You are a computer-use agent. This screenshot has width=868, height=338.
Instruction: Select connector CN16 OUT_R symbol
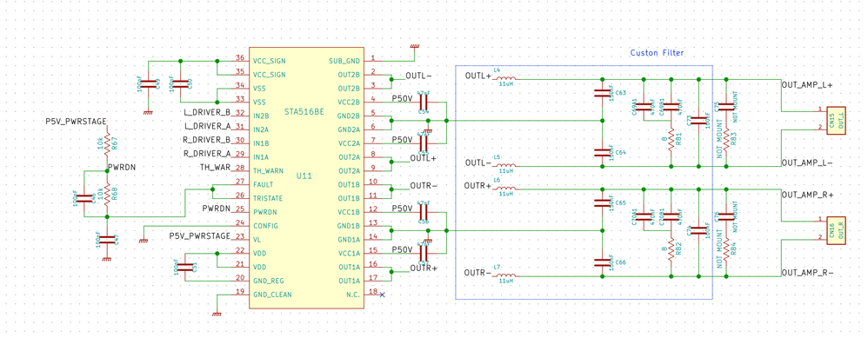(x=837, y=229)
